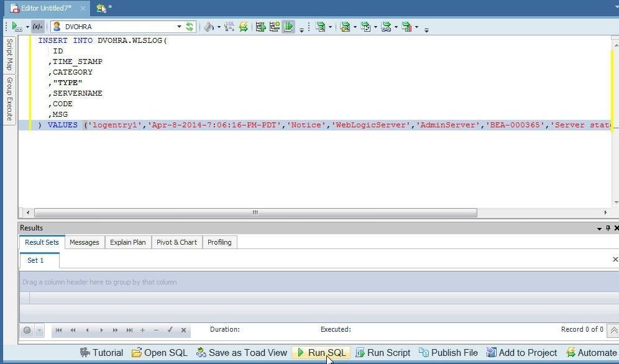Click the grid link toolbar icon
Screen dimensions: 619x364
click(386, 27)
